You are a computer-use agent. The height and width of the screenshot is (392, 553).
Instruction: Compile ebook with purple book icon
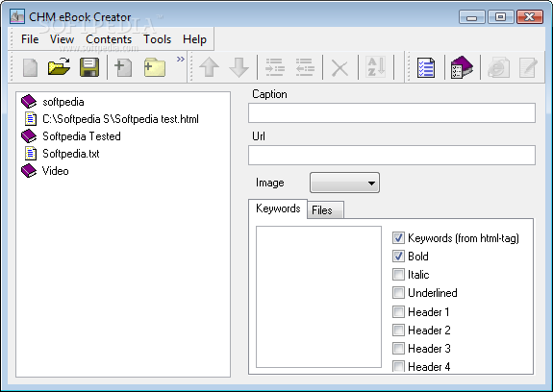click(462, 67)
